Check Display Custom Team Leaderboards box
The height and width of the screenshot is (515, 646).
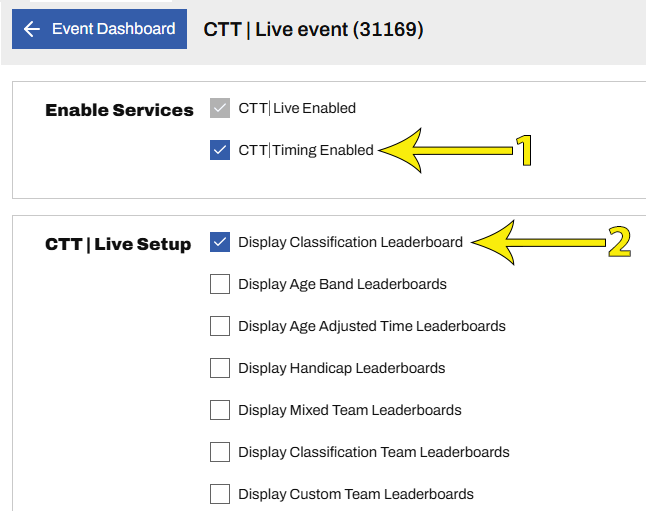[x=220, y=494]
